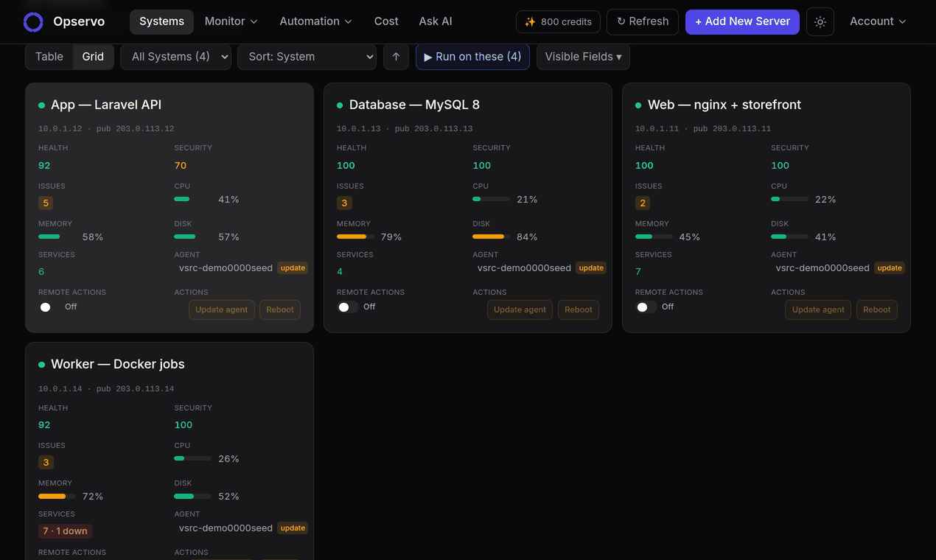Expand the Visible Fields menu
The height and width of the screenshot is (560, 936).
click(583, 57)
